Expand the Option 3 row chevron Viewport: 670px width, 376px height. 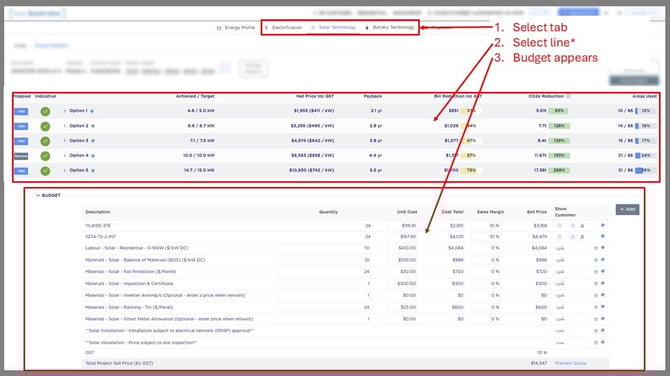click(x=65, y=141)
